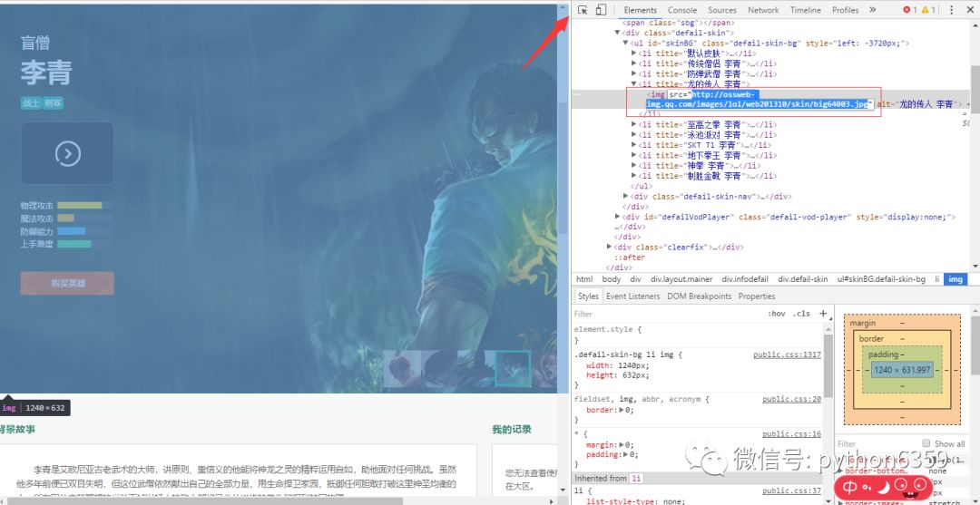Select the DOM Breakpoints sidebar tab

point(699,296)
